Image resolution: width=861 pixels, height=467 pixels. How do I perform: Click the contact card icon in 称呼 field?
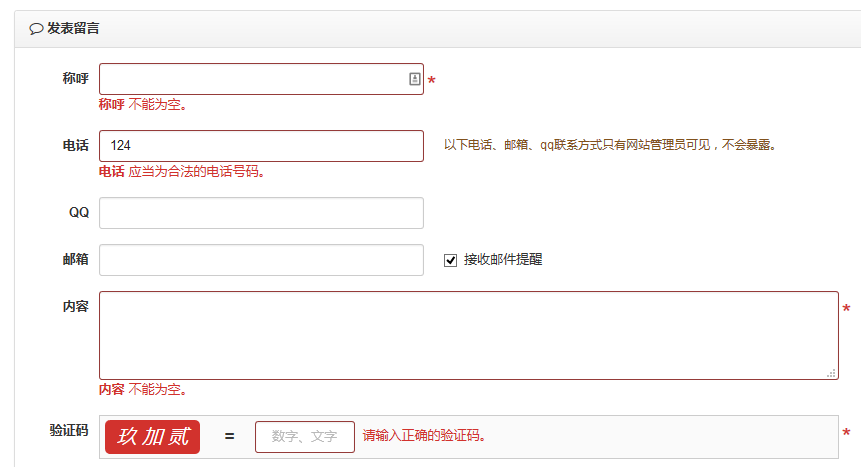[x=415, y=79]
